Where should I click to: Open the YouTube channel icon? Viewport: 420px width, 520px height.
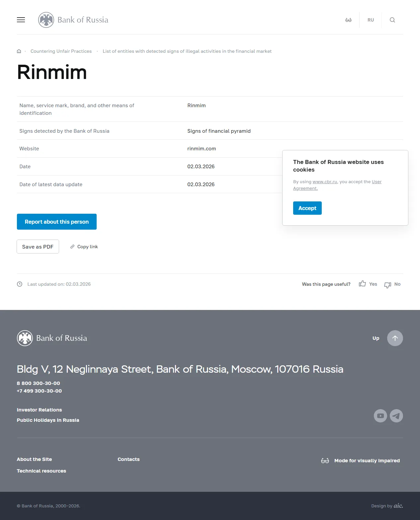380,416
